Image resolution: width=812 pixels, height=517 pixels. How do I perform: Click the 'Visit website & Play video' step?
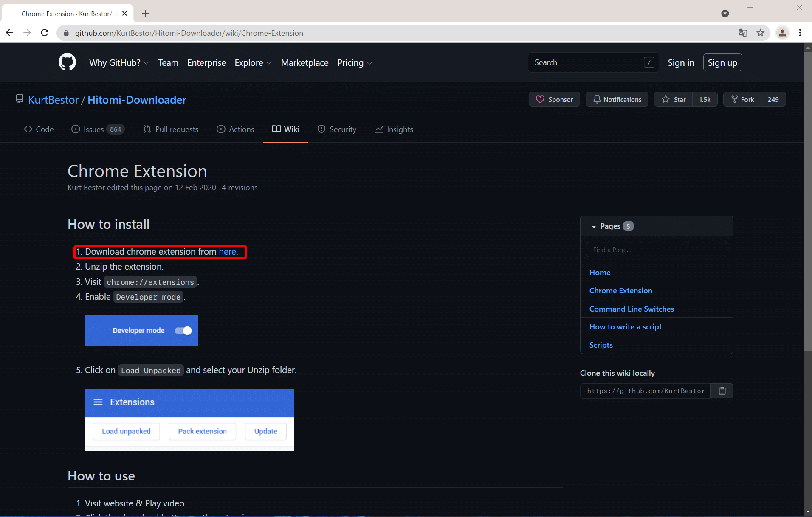pyautogui.click(x=135, y=503)
